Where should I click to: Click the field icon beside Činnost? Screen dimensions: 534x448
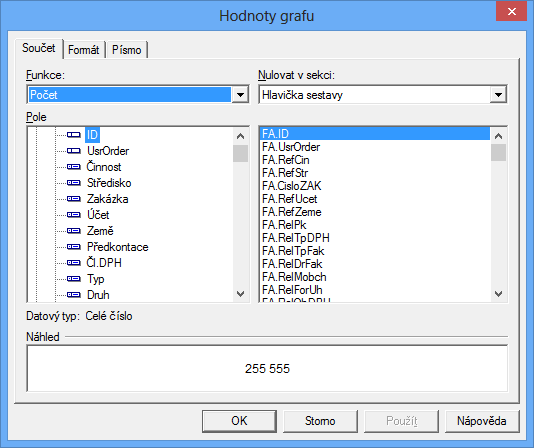(x=74, y=167)
